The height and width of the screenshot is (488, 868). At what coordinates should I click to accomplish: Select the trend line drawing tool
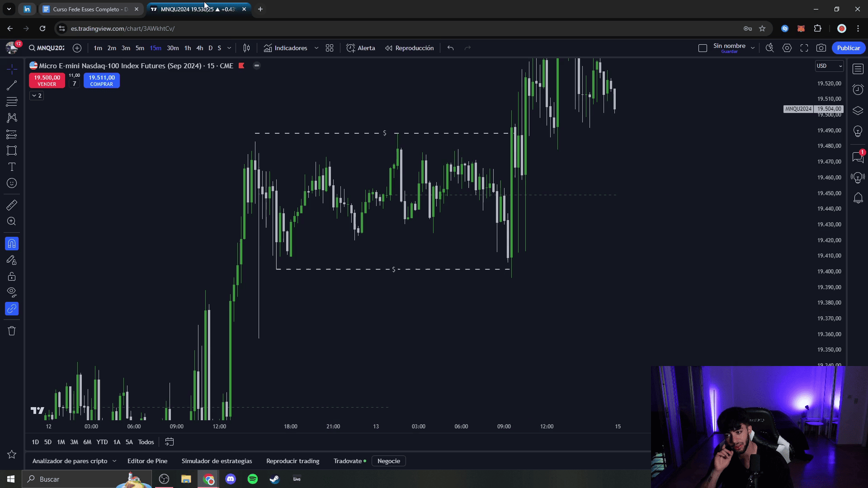coord(12,85)
